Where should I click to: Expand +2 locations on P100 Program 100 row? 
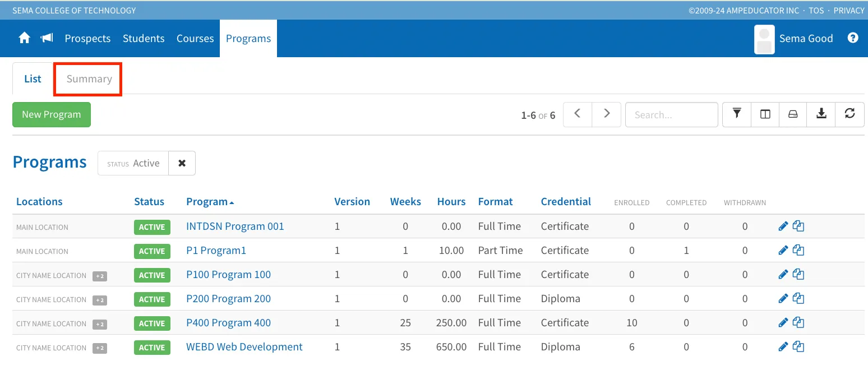[100, 276]
